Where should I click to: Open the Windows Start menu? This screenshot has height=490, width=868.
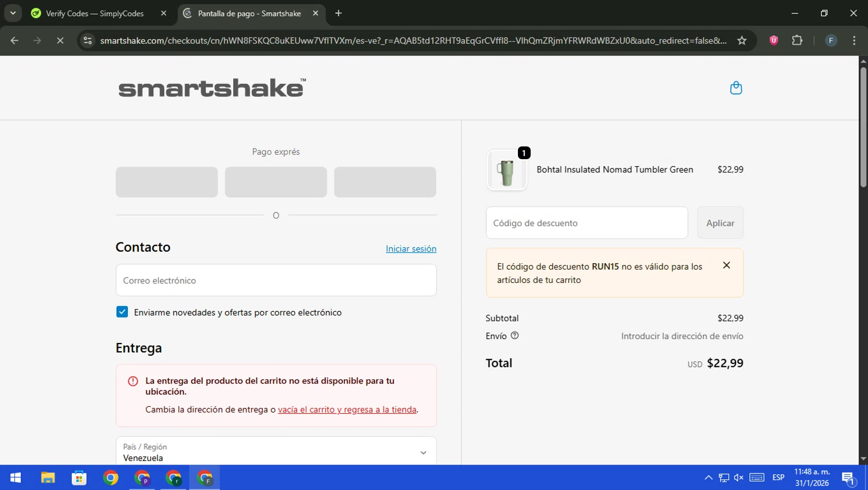pos(16,478)
